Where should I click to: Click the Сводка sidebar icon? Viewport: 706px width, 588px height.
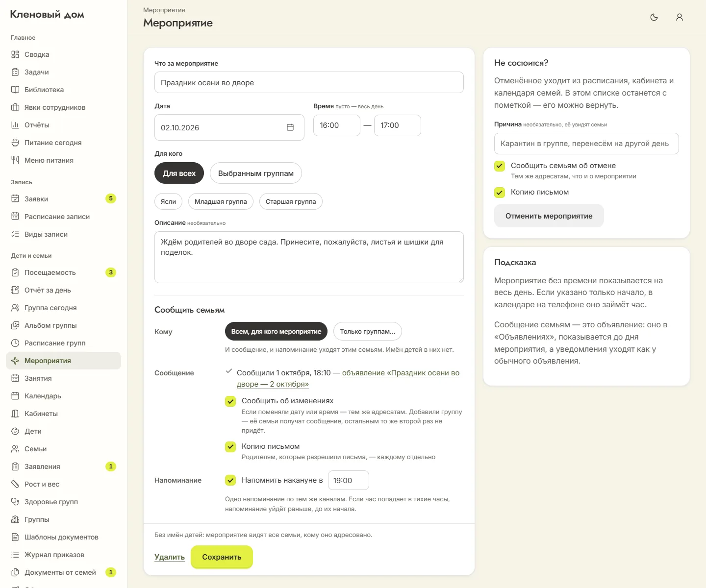15,54
